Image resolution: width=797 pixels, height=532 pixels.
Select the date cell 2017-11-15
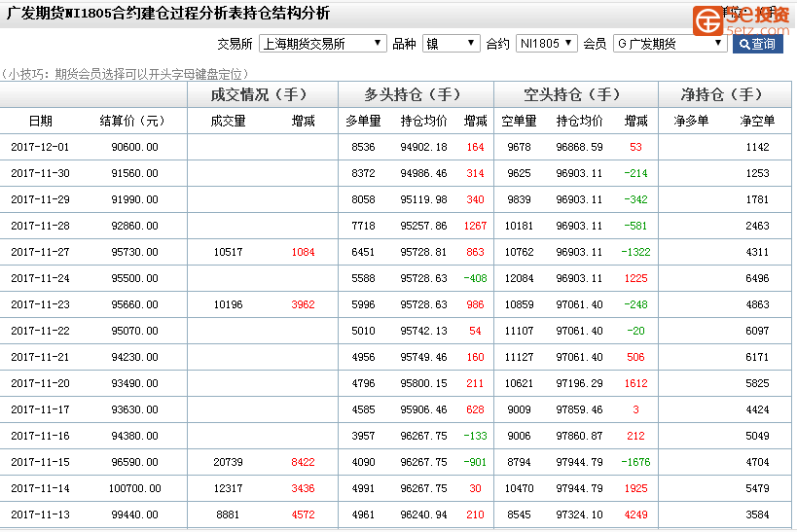[40, 462]
